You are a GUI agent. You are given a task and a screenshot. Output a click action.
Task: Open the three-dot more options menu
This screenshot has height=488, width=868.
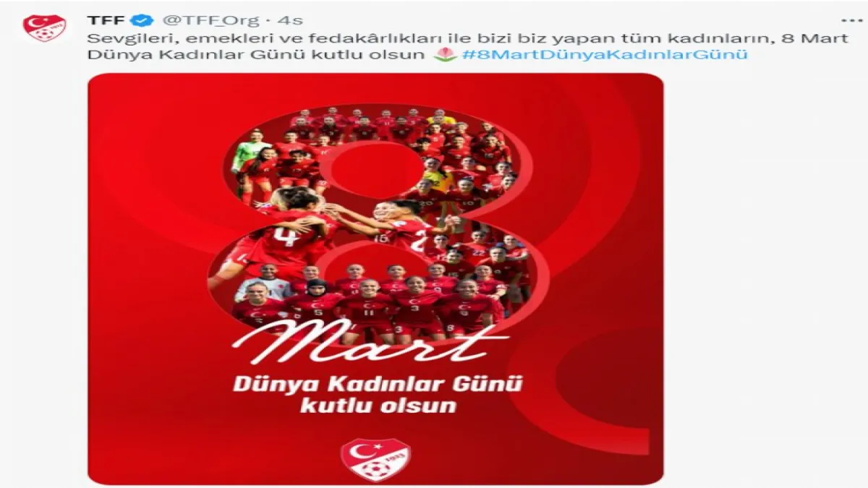852,20
